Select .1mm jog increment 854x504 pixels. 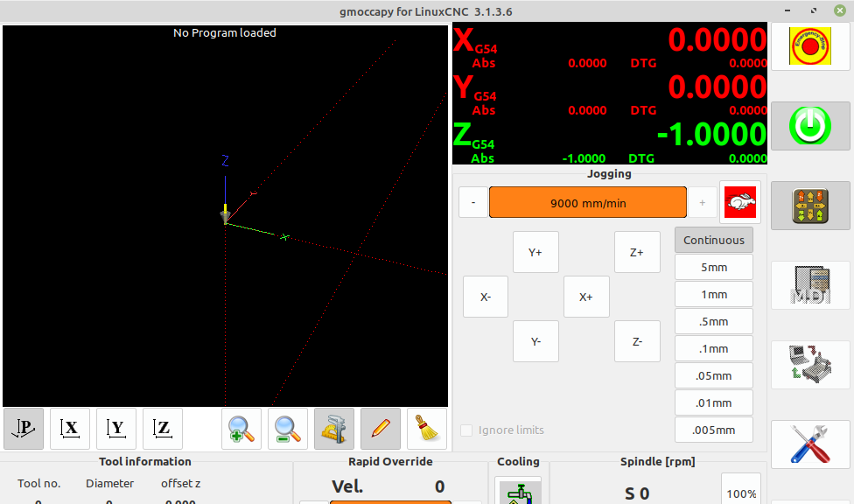coord(713,349)
